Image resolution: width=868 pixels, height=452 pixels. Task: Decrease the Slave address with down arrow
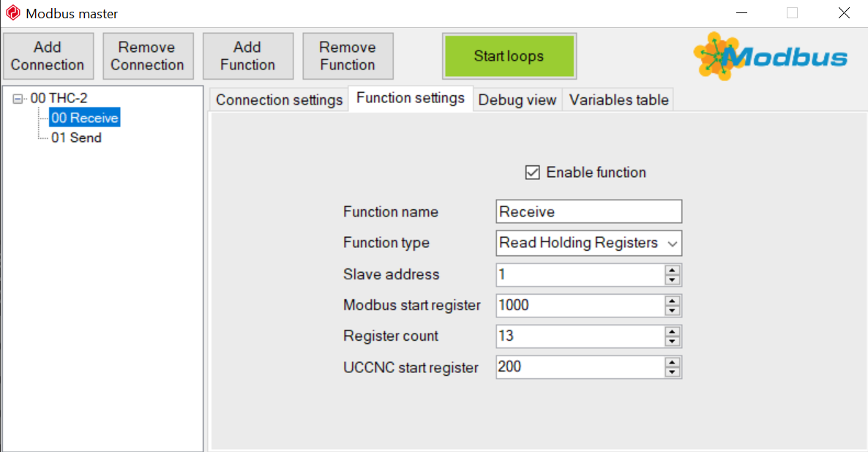tap(672, 280)
